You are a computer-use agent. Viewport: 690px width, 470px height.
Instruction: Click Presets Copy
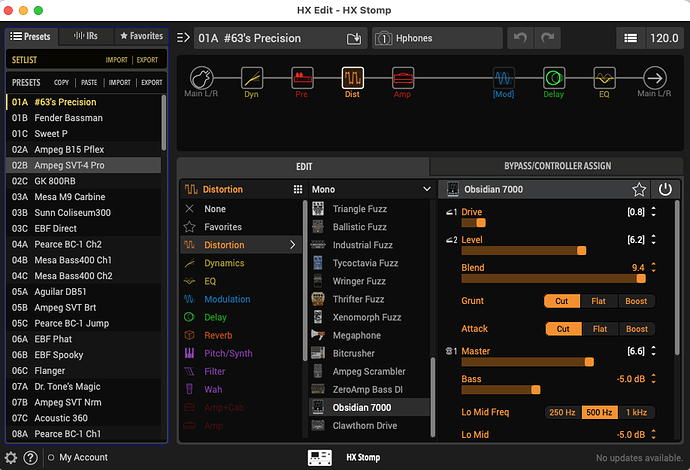61,82
